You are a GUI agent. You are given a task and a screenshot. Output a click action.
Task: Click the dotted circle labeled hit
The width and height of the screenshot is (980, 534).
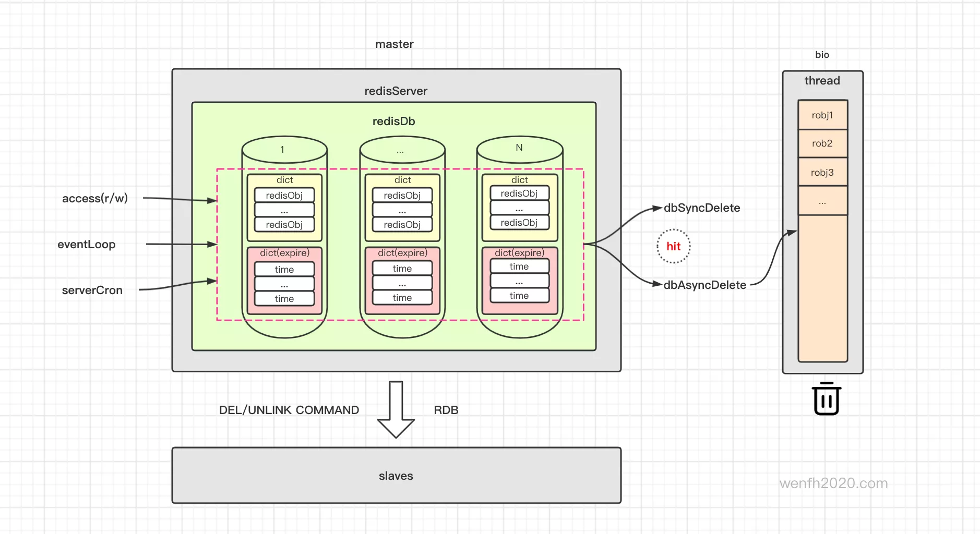(x=673, y=246)
